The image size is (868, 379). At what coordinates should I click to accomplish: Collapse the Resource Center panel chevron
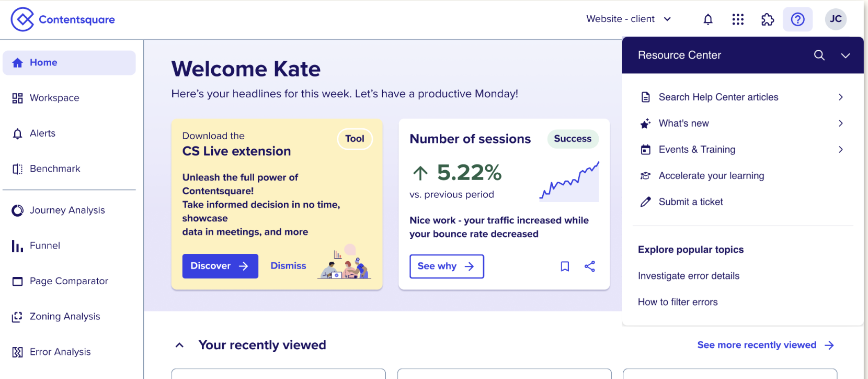click(846, 55)
